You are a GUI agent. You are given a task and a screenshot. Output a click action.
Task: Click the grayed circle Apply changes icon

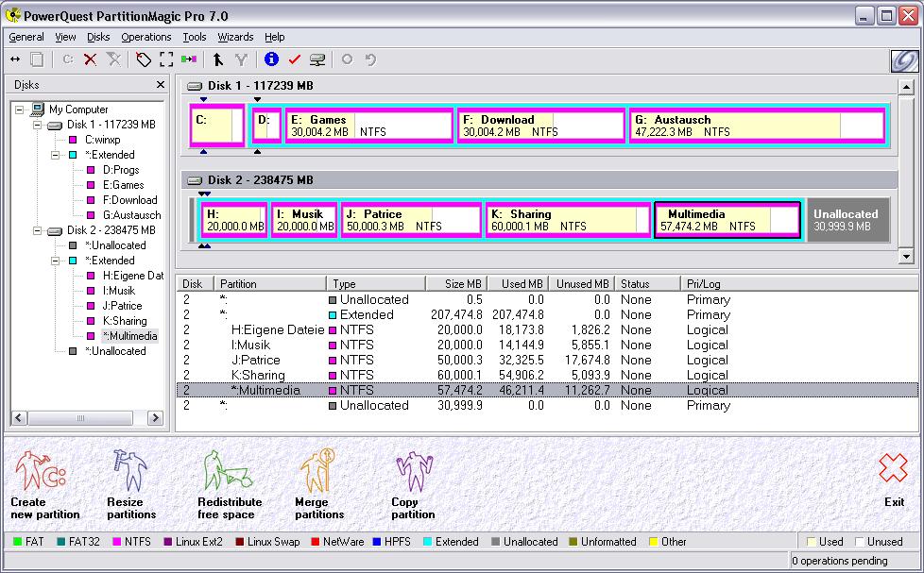(347, 59)
